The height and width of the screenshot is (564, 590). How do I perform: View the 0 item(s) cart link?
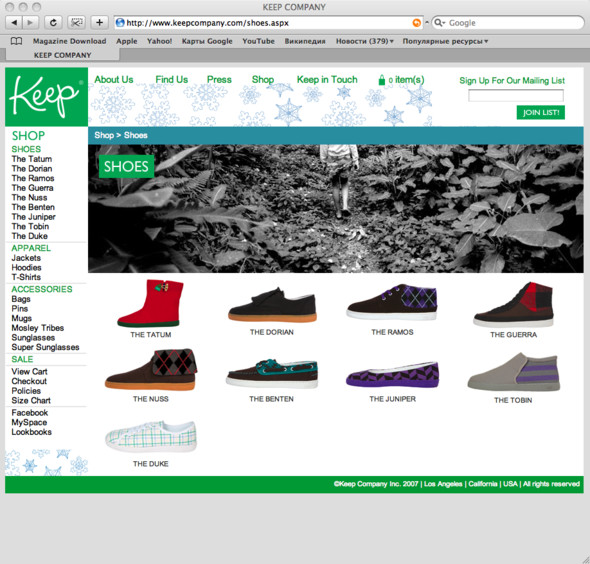pyautogui.click(x=406, y=80)
